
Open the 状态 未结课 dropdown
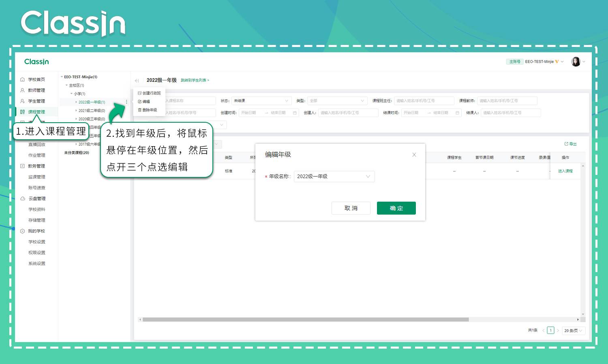pyautogui.click(x=261, y=101)
